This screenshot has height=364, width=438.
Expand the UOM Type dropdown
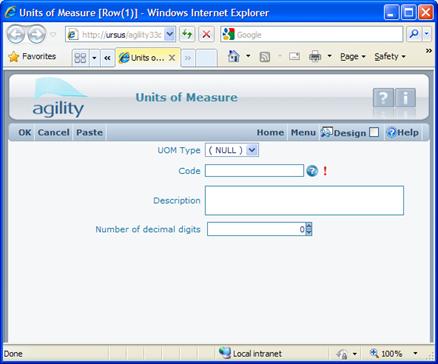[x=252, y=150]
